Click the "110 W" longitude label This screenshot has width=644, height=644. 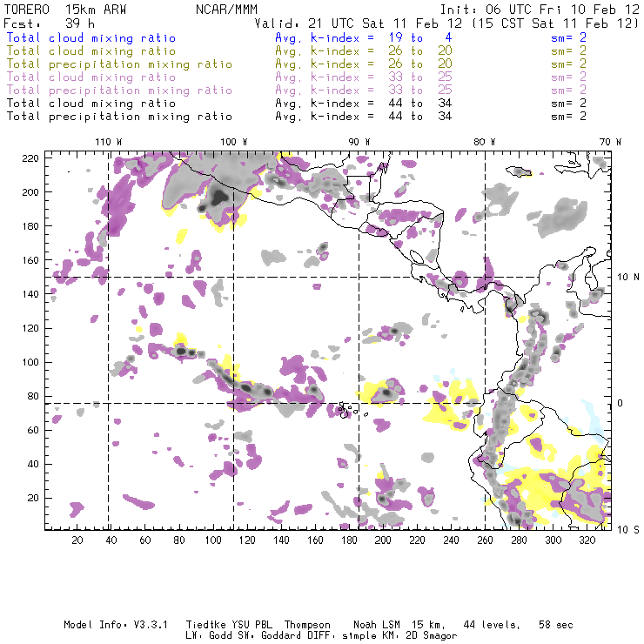tap(109, 142)
